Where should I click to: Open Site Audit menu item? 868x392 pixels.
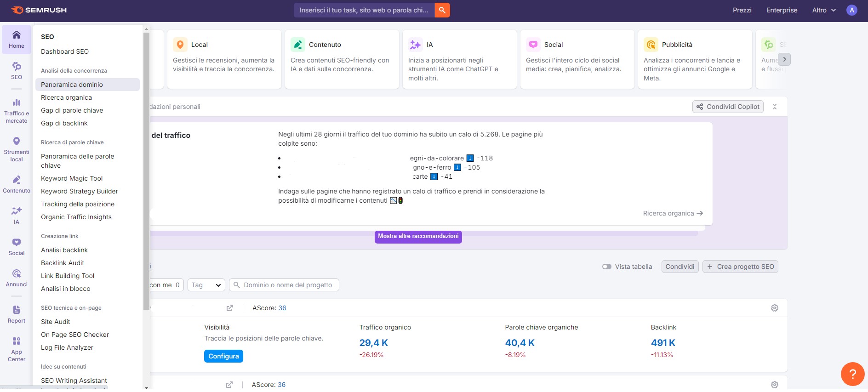point(56,322)
